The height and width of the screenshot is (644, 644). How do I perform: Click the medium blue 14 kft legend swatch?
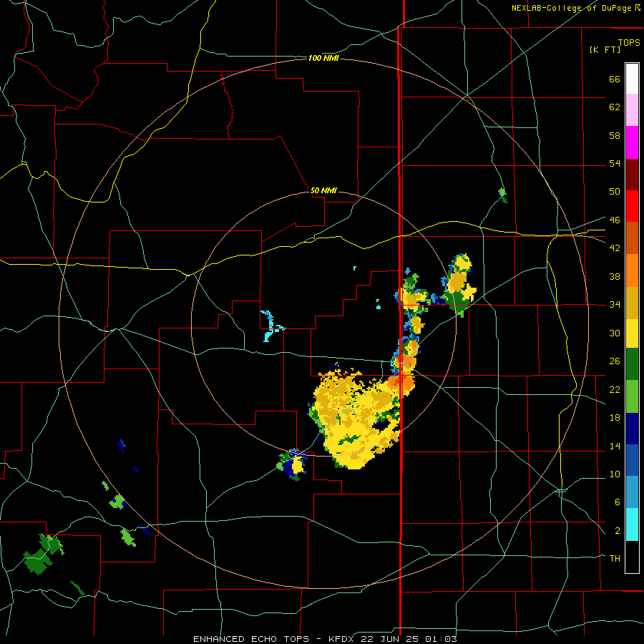pyautogui.click(x=632, y=461)
